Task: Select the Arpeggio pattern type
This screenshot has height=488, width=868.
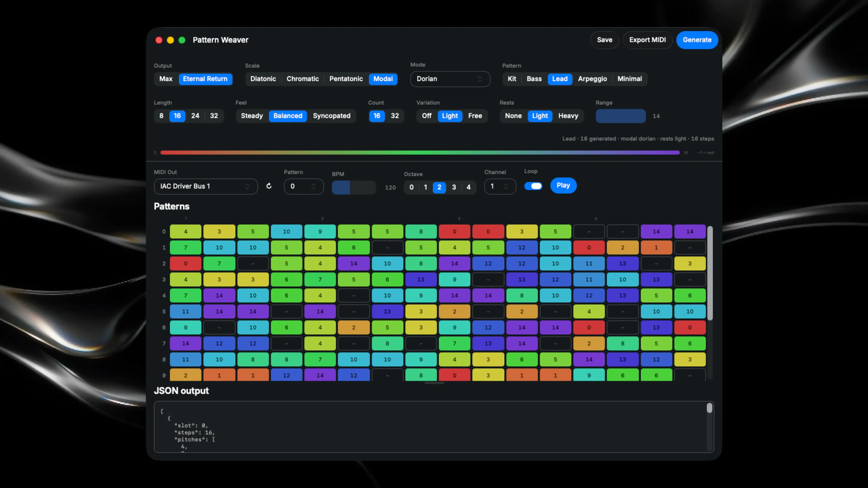Action: [592, 79]
